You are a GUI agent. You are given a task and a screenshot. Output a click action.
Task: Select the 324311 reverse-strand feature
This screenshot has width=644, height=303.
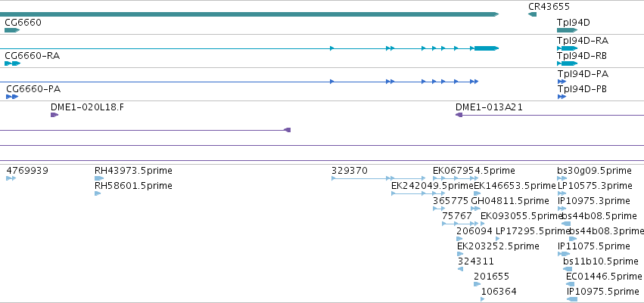460,269
